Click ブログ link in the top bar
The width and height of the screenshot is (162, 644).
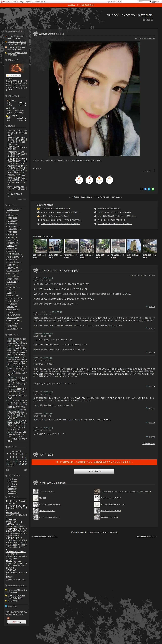point(8,2)
